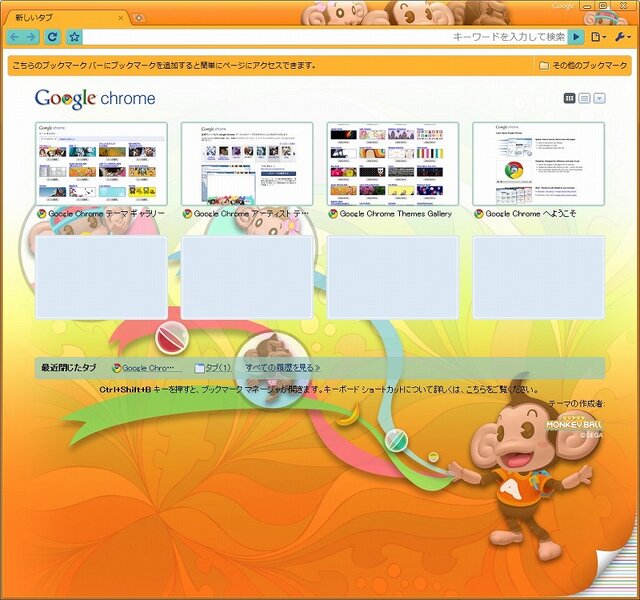Viewport: 640px width, 600px height.
Task: Click the Monkey Ball theme creator logo
Action: point(575,427)
